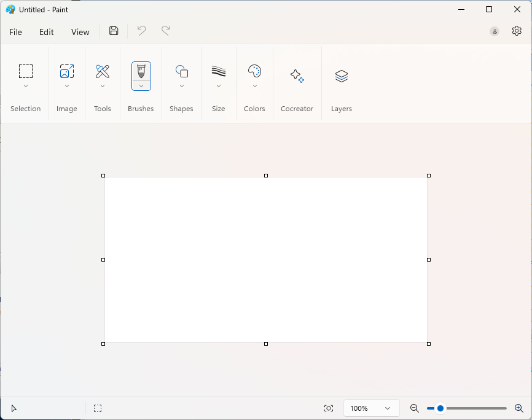
Task: Click the selection size icon in status bar
Action: point(98,408)
